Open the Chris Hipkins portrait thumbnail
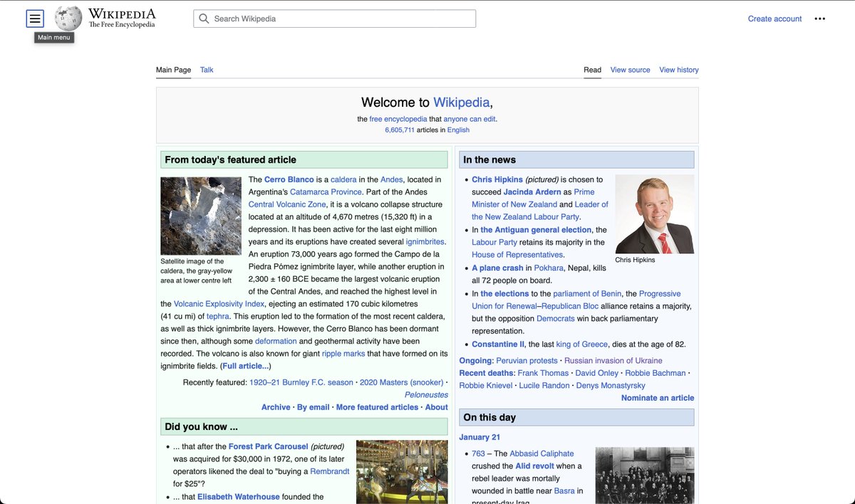This screenshot has height=504, width=855. pyautogui.click(x=654, y=214)
